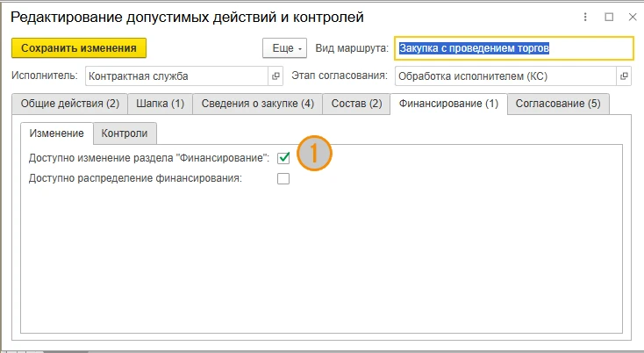Focus the Вид маршрута input field
The width and height of the screenshot is (644, 353).
[514, 48]
